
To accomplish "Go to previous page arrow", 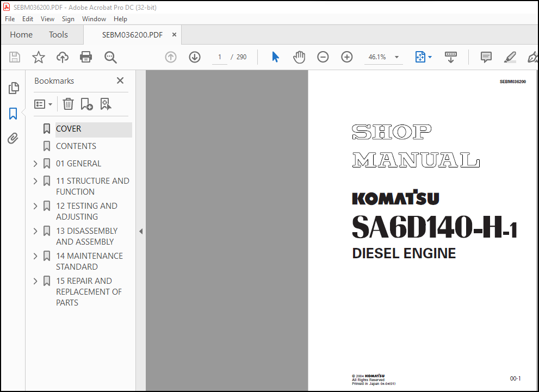I will 171,57.
